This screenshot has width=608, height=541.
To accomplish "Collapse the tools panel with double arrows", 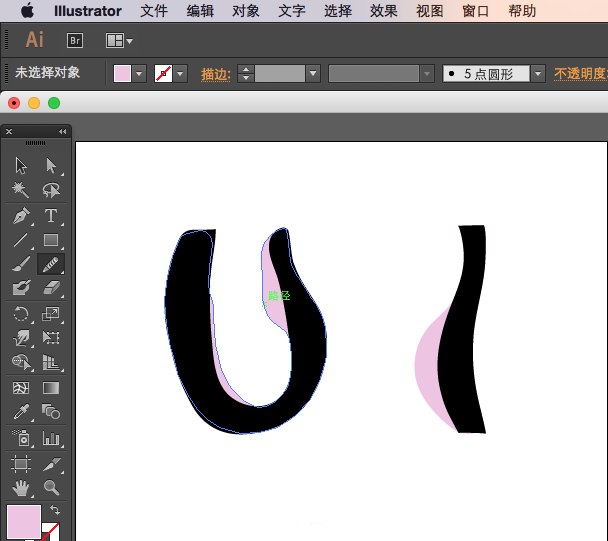I will (x=62, y=131).
